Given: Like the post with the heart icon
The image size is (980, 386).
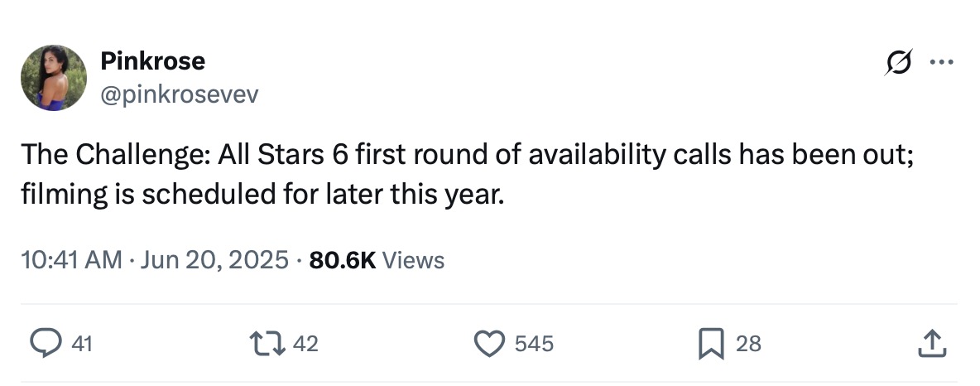Looking at the screenshot, I should click(x=488, y=343).
